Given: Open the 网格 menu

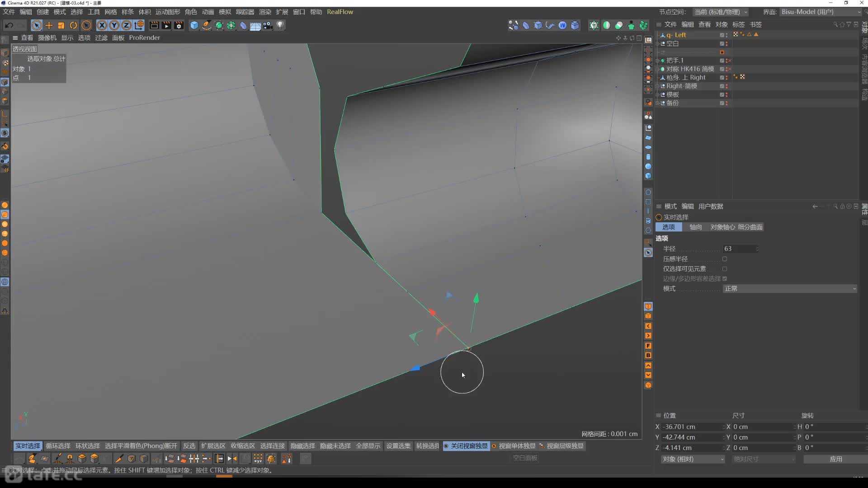Looking at the screenshot, I should pos(111,12).
